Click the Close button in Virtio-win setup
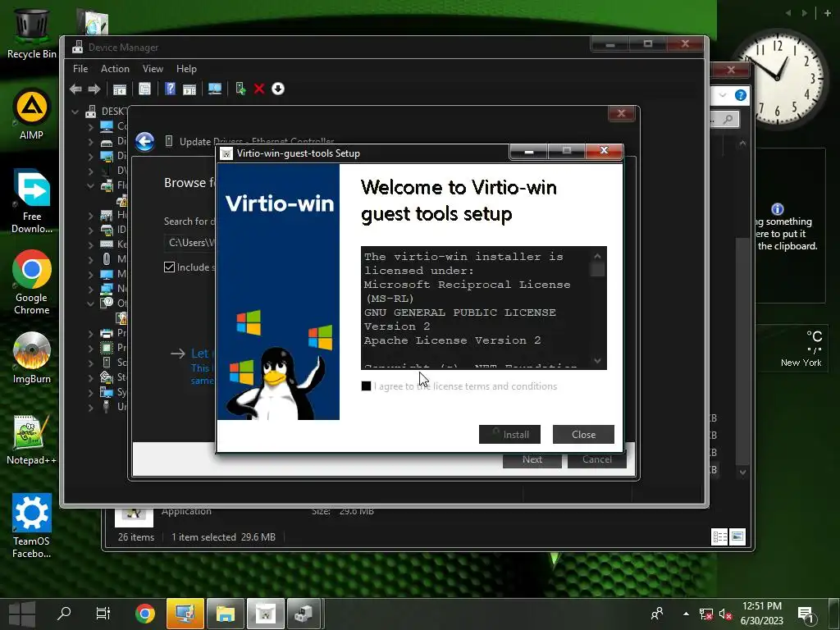 tap(583, 435)
